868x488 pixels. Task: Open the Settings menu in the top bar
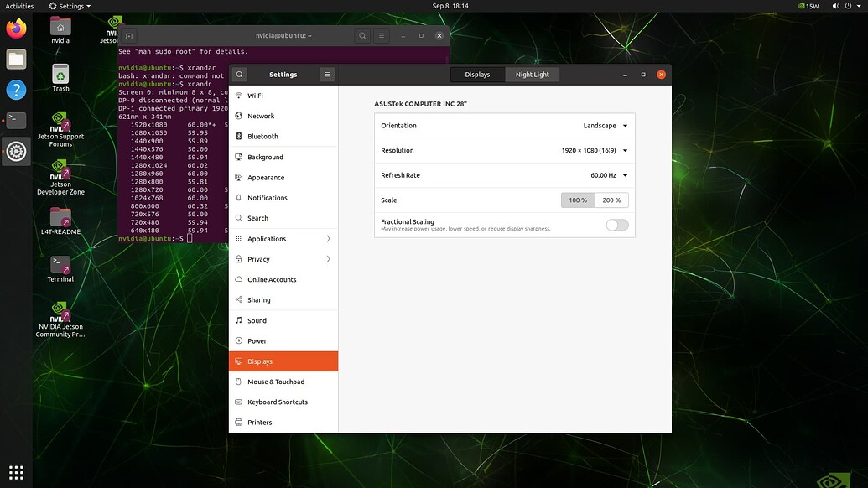(70, 5)
